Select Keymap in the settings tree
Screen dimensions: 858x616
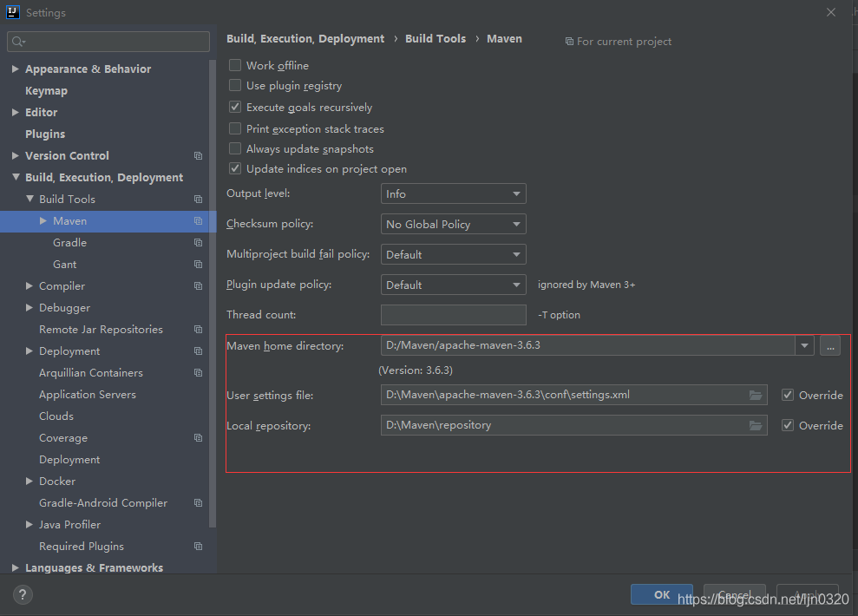coord(46,91)
